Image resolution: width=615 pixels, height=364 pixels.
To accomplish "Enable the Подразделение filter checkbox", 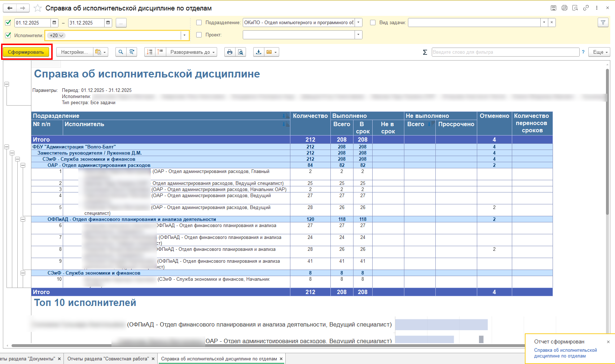I will tap(199, 23).
